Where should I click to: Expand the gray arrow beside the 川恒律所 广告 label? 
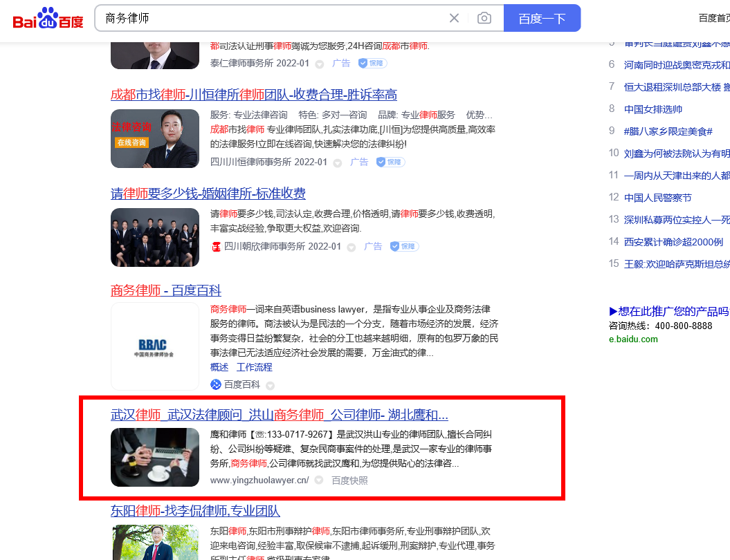click(x=337, y=162)
